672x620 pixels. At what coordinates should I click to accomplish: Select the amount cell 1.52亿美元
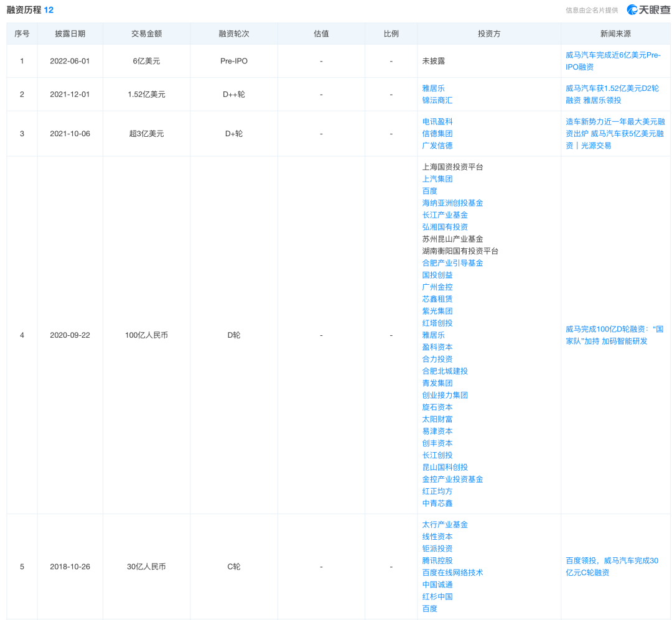147,95
